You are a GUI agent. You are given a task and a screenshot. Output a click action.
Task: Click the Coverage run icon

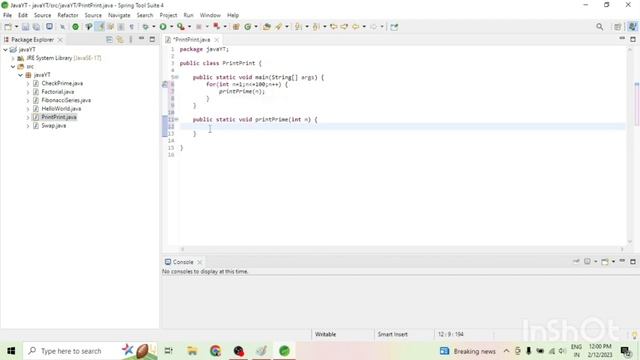(x=181, y=27)
